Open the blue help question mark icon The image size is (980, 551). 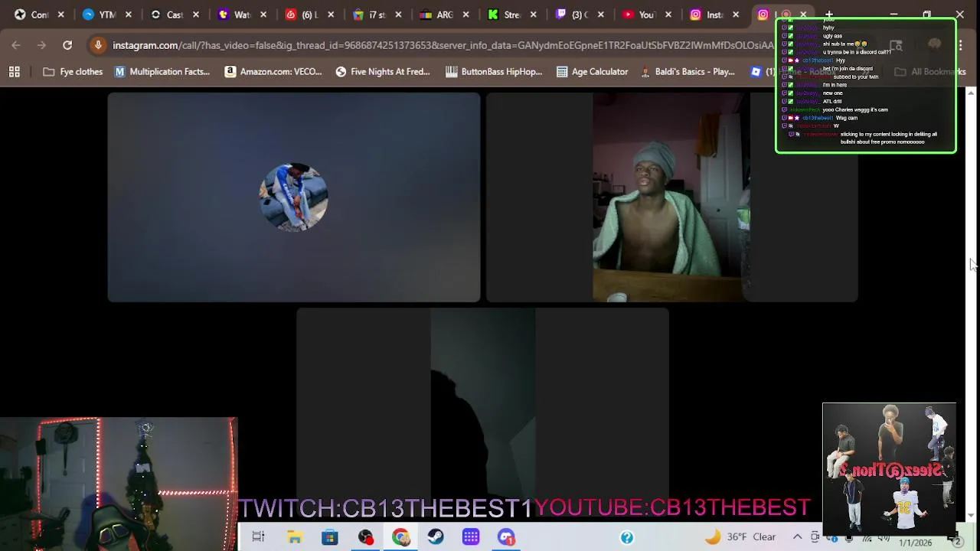(627, 537)
